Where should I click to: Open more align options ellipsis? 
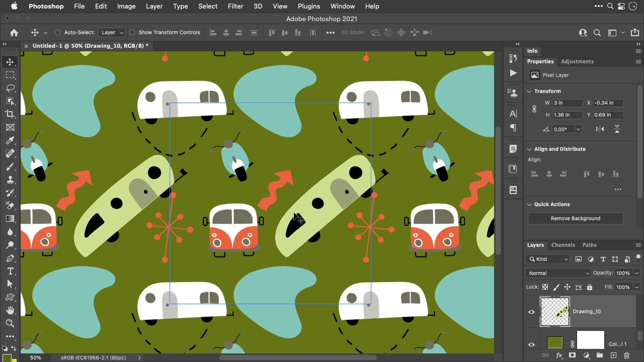click(x=618, y=190)
